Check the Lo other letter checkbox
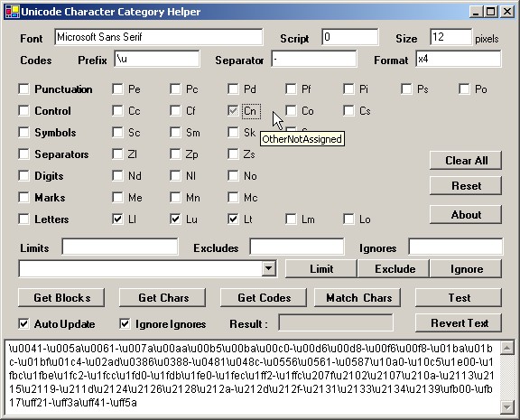Viewport: 520px width, 420px height. click(348, 219)
